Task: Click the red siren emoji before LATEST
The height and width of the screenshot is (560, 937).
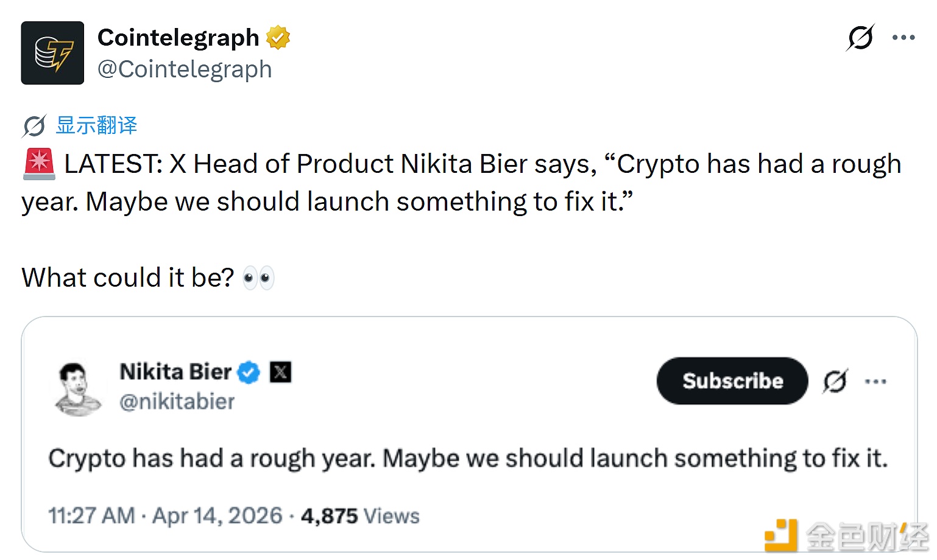Action: point(39,164)
